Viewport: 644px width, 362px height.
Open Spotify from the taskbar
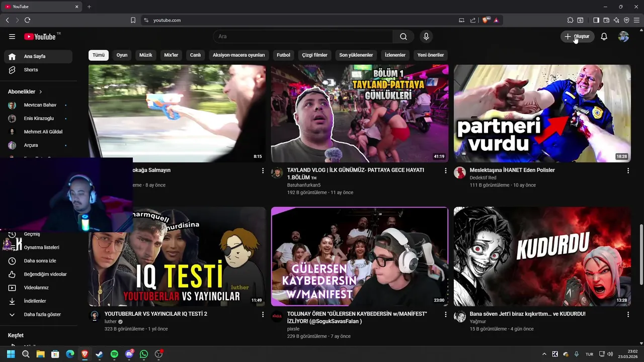114,354
